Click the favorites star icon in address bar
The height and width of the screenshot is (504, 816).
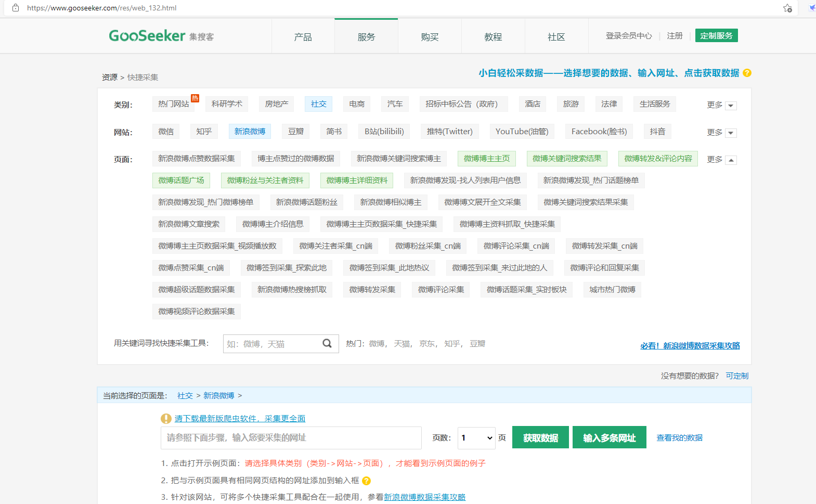(x=787, y=8)
